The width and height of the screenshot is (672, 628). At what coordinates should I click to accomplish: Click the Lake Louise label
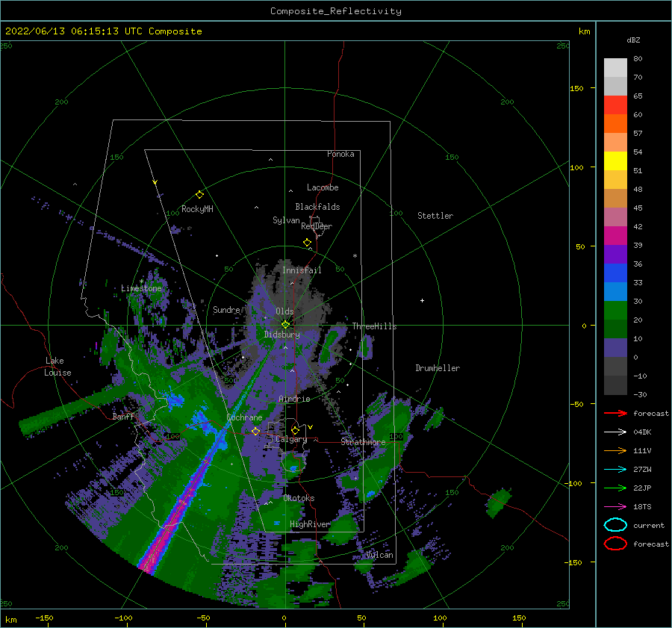pyautogui.click(x=57, y=367)
